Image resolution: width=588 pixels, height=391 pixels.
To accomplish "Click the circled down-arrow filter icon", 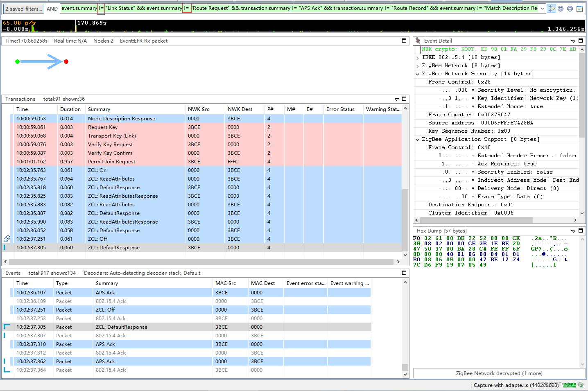I will [x=561, y=9].
